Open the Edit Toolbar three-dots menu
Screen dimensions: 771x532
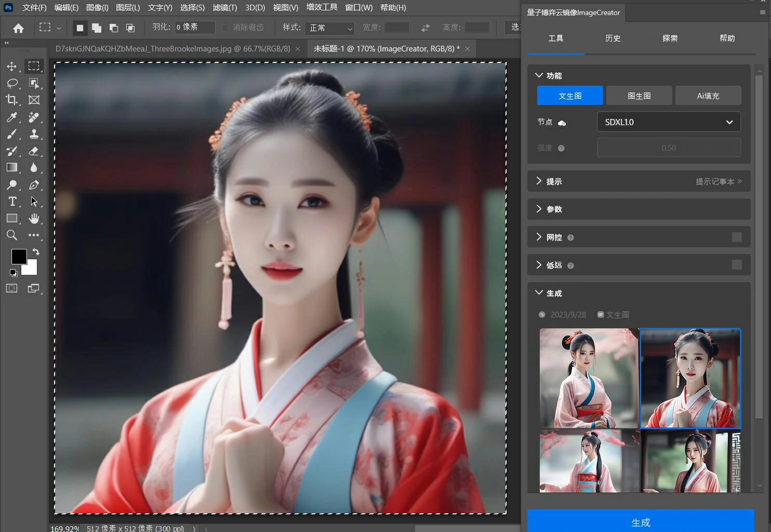click(34, 235)
